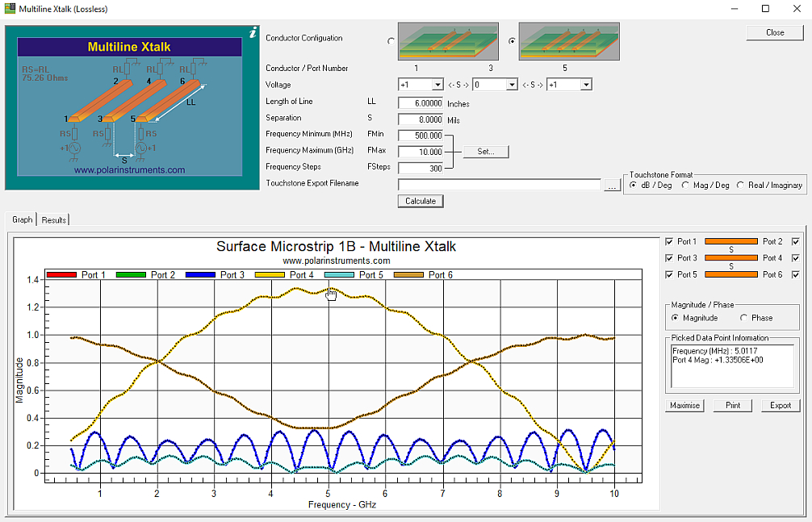Select Mag / Deg Touchstone format

click(685, 185)
